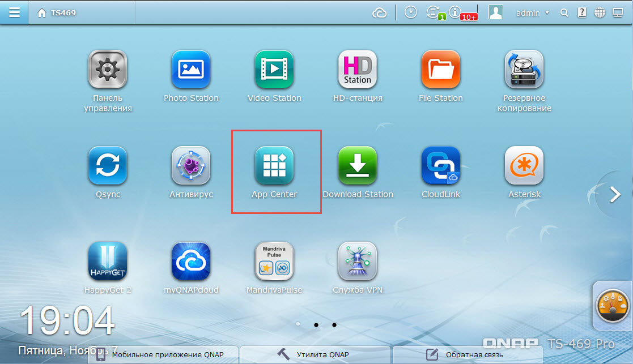The height and width of the screenshot is (364, 633).
Task: Open Video Station
Action: pyautogui.click(x=274, y=69)
